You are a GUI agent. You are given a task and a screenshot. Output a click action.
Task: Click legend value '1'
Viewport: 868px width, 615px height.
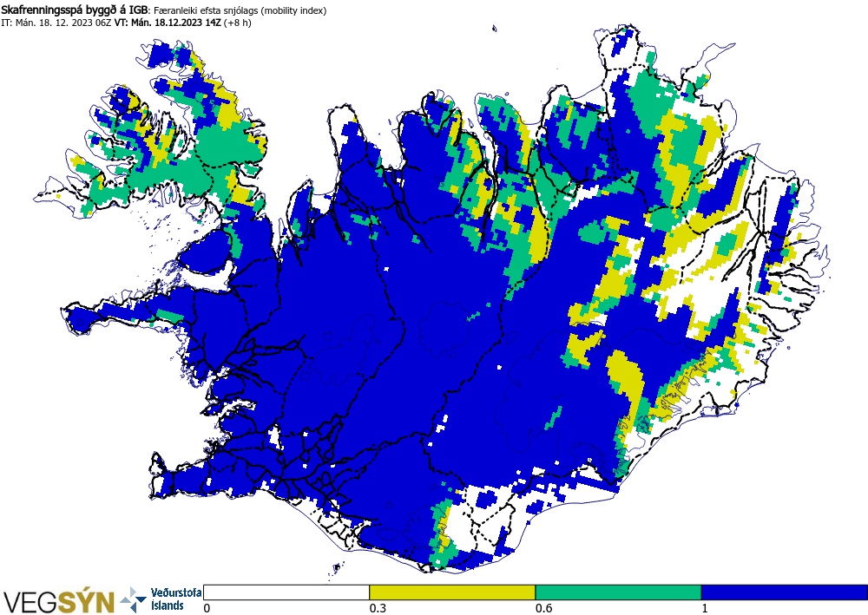705,608
